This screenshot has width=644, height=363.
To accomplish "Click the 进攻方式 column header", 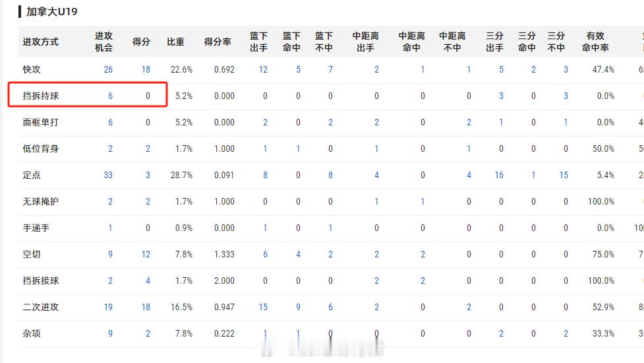I will pyautogui.click(x=40, y=42).
